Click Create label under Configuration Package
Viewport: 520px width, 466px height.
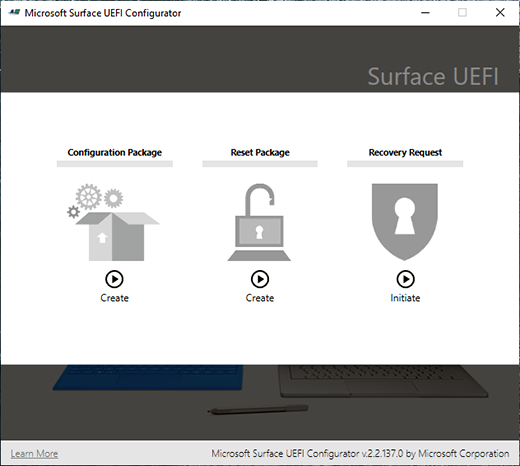(114, 298)
